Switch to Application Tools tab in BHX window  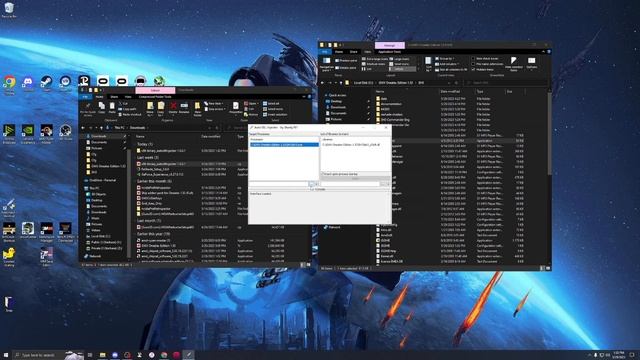[389, 52]
